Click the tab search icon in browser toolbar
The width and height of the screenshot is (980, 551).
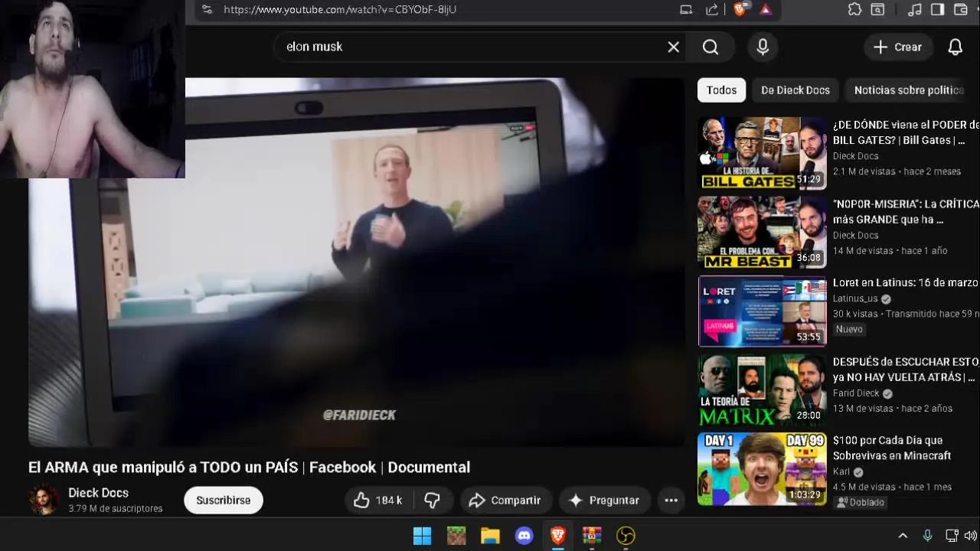click(x=878, y=9)
